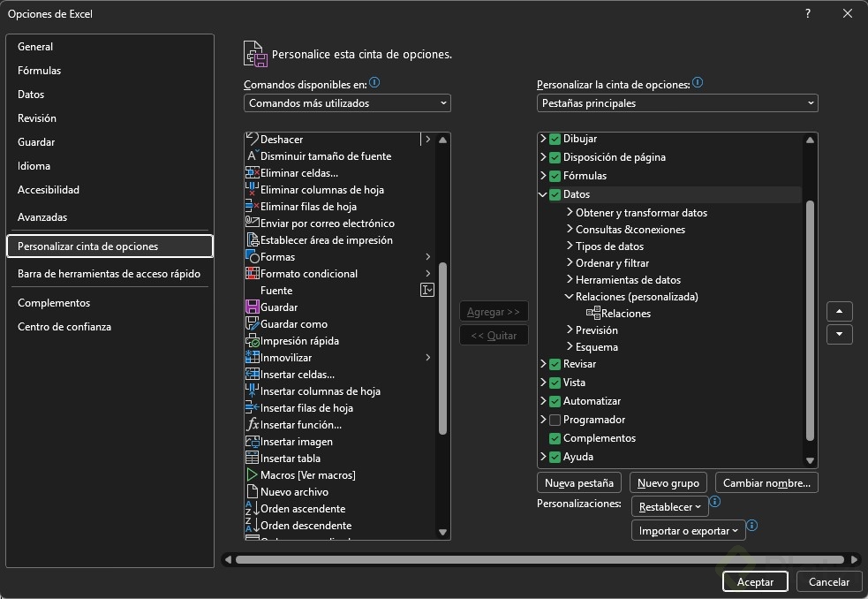
Task: Select the Insertar función fx icon
Action: [253, 424]
